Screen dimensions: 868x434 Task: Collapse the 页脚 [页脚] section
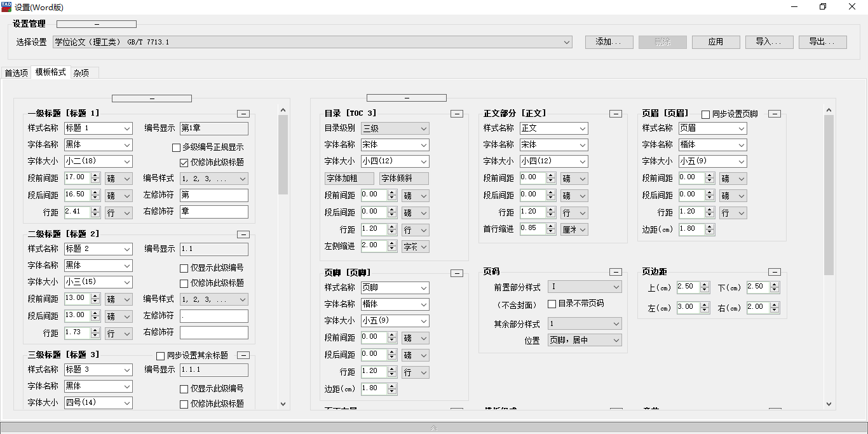457,273
